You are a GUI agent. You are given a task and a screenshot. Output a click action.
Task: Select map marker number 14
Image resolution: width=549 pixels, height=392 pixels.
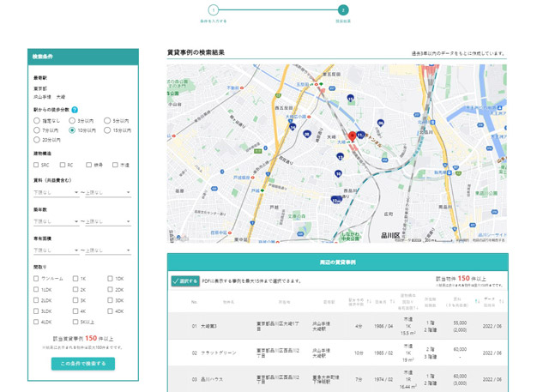[x=293, y=128]
